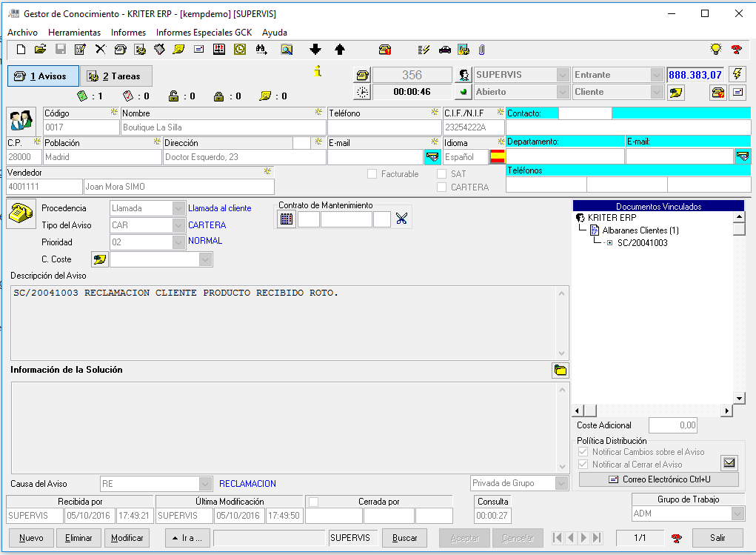This screenshot has height=555, width=756.
Task: Click the Documentos Vinculados horizontal scrollbar right arrow
Action: point(726,411)
